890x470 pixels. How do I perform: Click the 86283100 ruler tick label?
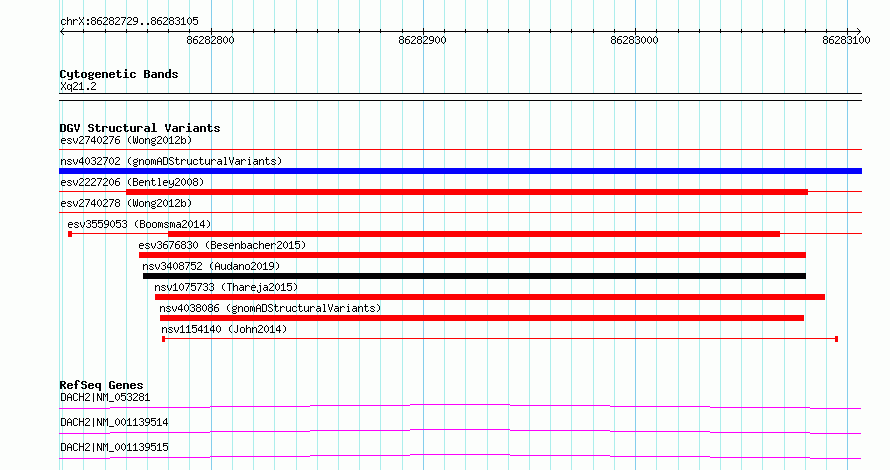tap(846, 40)
